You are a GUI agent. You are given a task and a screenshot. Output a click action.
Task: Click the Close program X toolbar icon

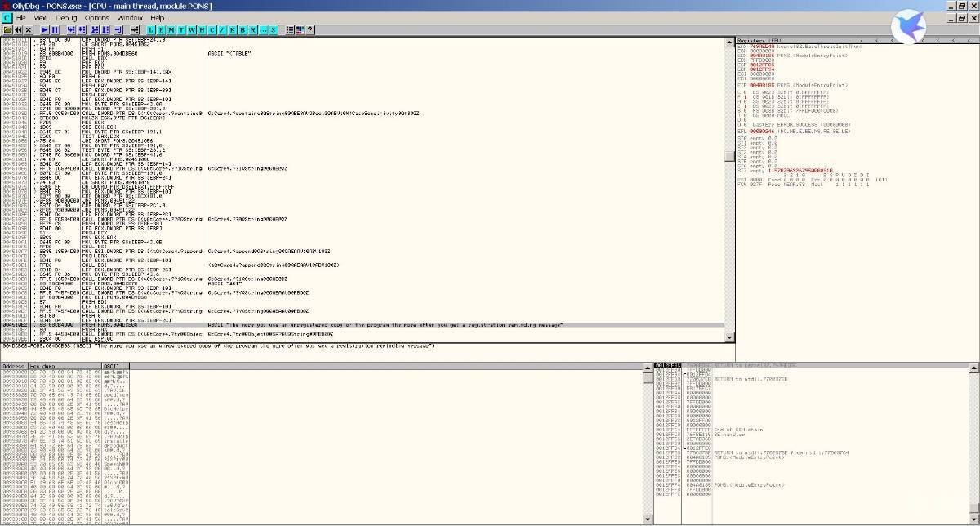click(29, 29)
